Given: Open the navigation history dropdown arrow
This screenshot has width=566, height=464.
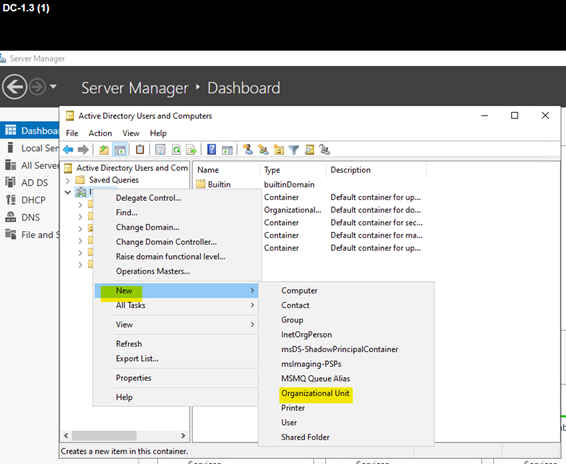Looking at the screenshot, I should [53, 87].
